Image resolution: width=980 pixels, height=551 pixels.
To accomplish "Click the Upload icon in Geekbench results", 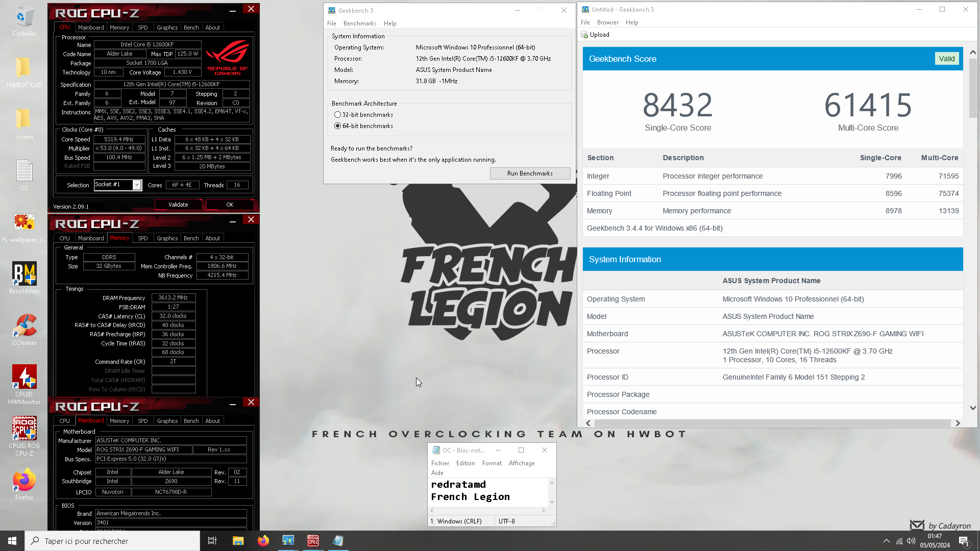I will 584,35.
